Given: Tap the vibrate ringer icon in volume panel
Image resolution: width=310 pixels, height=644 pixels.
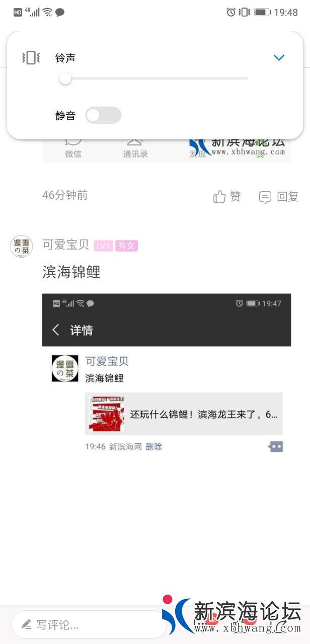Looking at the screenshot, I should coord(31,58).
